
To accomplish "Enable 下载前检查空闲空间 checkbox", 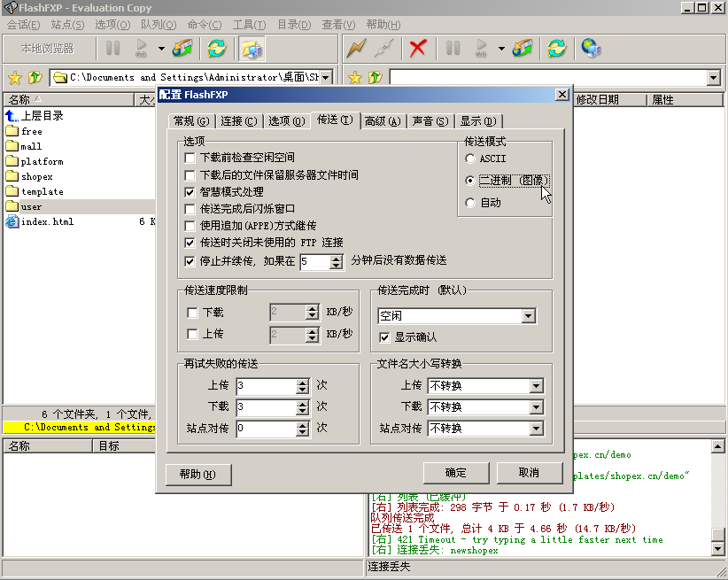I will pyautogui.click(x=190, y=158).
